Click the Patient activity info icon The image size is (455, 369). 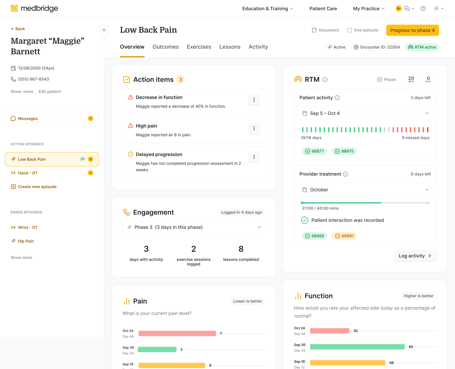coord(337,98)
